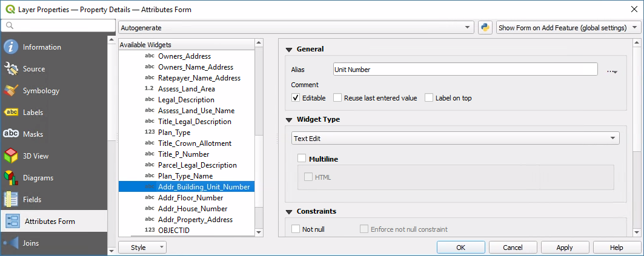The height and width of the screenshot is (256, 644).
Task: Switch to the Joins tab
Action: tap(30, 243)
